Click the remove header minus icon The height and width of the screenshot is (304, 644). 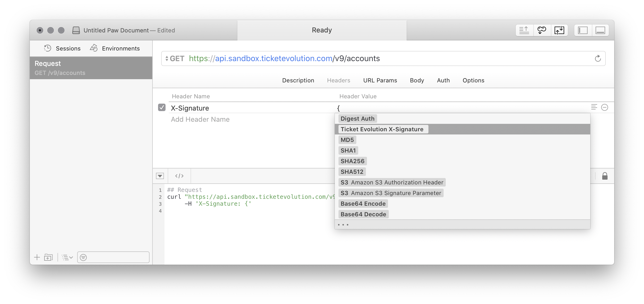click(x=605, y=107)
